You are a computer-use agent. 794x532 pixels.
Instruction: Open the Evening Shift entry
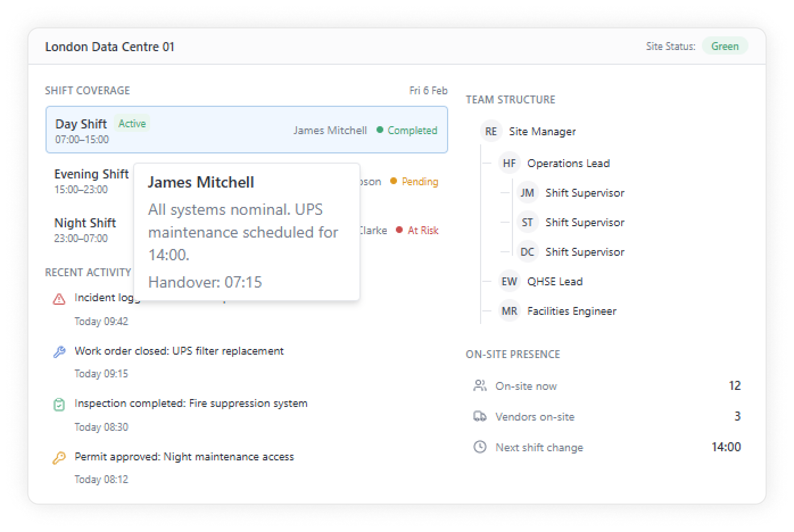(91, 181)
